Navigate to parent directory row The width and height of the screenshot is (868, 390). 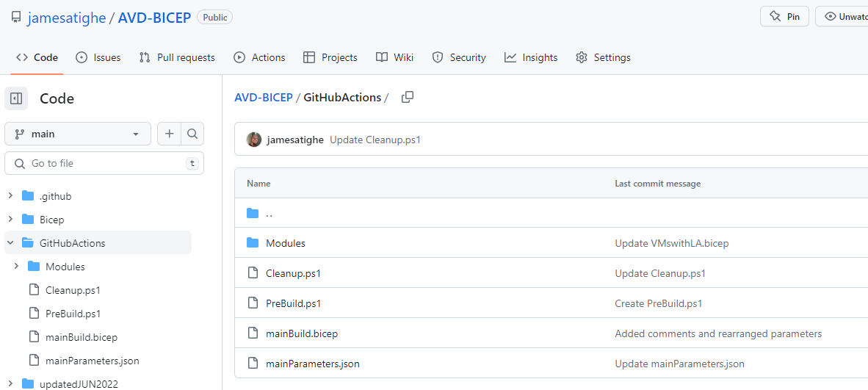click(269, 214)
